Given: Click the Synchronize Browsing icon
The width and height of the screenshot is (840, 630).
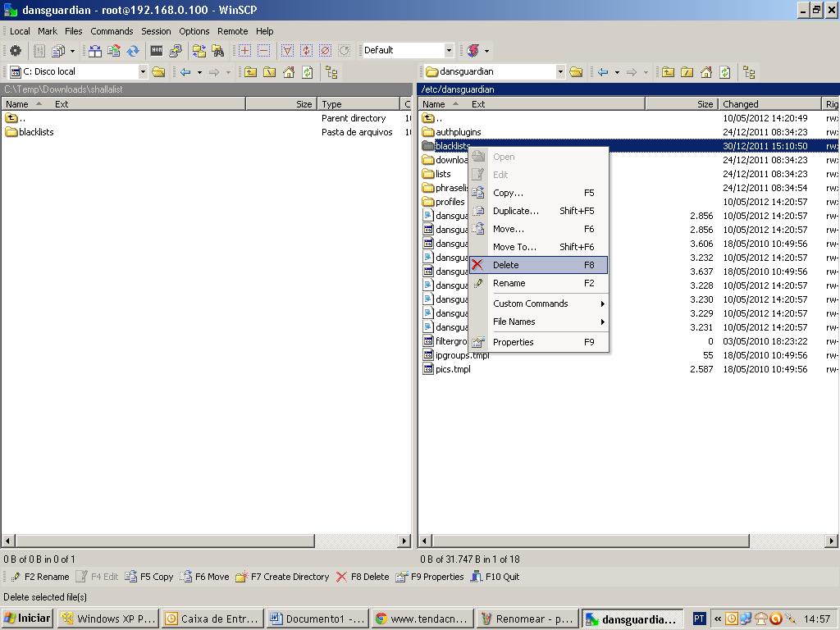Looking at the screenshot, I should click(x=199, y=51).
